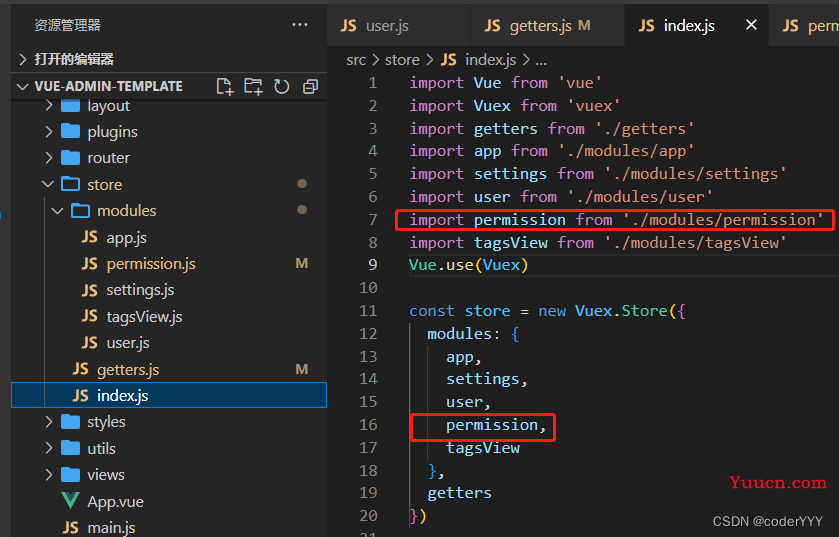
Task: Open the explorer more actions ellipsis menu
Action: [300, 25]
